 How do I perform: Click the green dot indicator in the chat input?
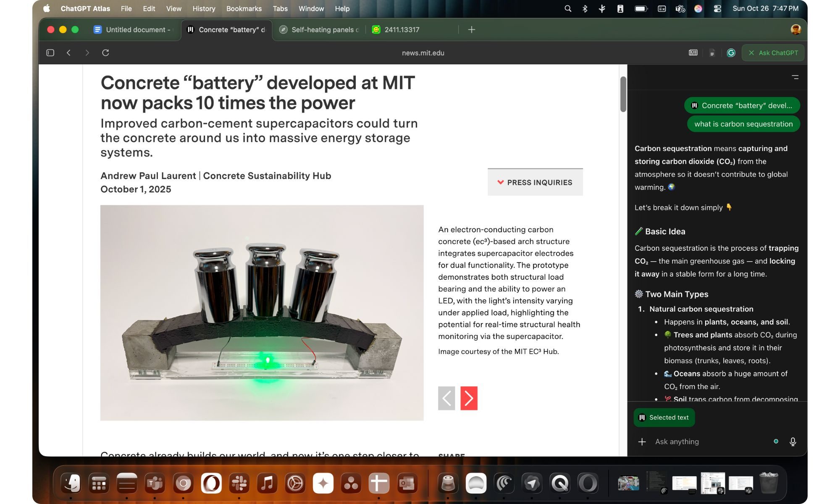[776, 441]
